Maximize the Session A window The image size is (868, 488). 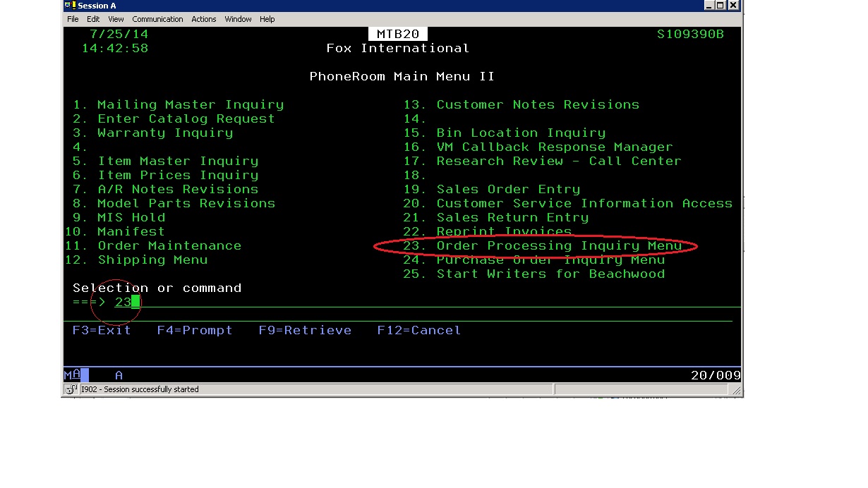coord(721,6)
